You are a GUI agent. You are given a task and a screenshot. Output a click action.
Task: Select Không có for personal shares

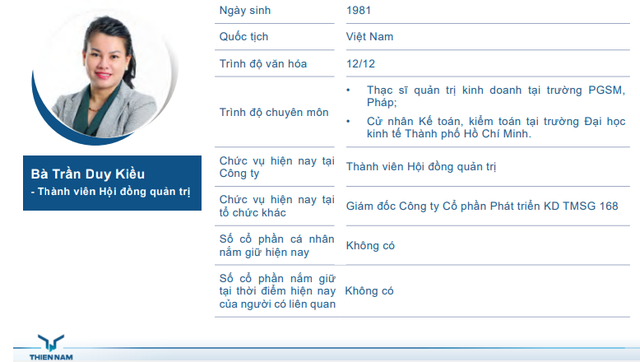tap(370, 245)
